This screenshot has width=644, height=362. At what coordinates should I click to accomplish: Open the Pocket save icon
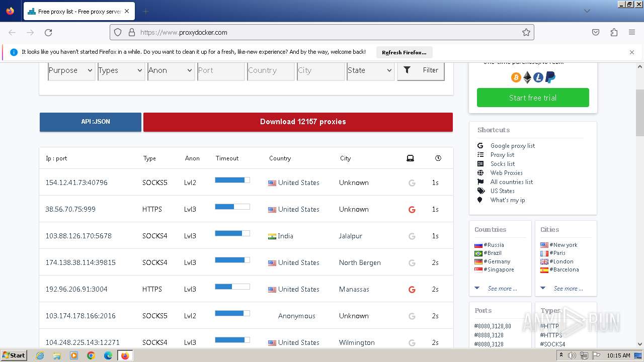[596, 32]
